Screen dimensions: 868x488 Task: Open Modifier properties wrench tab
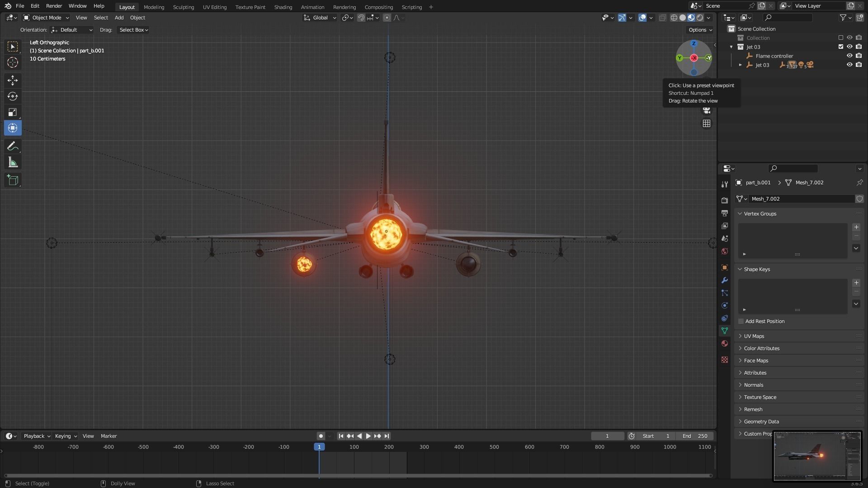[x=725, y=280]
